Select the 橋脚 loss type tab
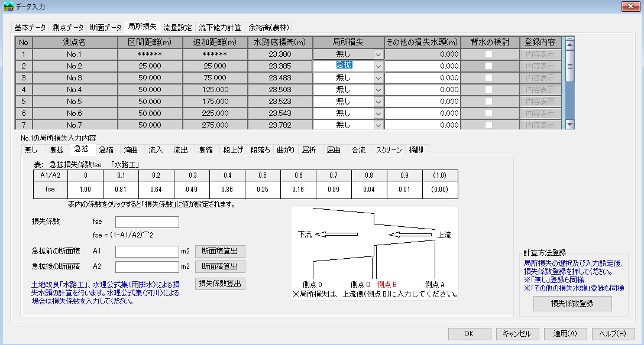Image resolution: width=644 pixels, height=345 pixels. point(416,149)
